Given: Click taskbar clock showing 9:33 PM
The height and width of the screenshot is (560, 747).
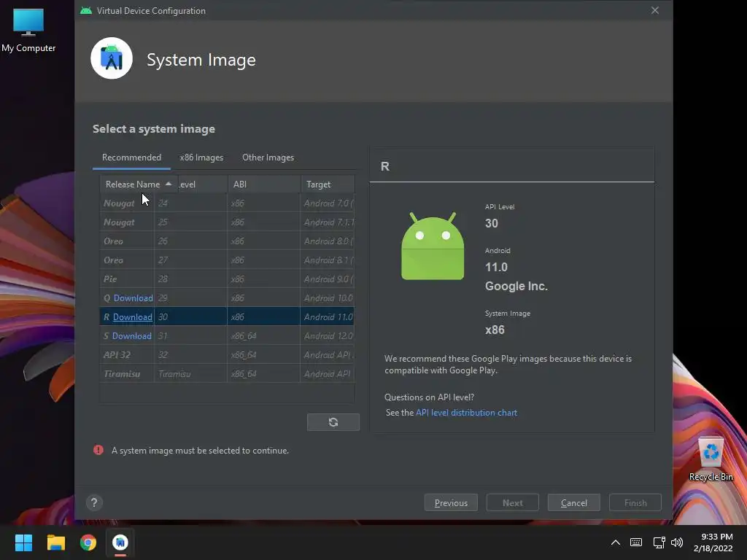Looking at the screenshot, I should tap(713, 542).
